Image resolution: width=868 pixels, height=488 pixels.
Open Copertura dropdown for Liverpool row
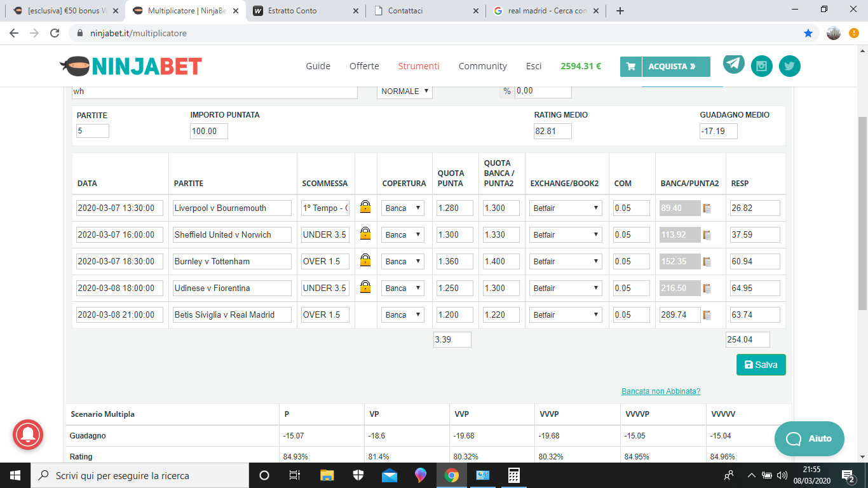[x=403, y=208]
